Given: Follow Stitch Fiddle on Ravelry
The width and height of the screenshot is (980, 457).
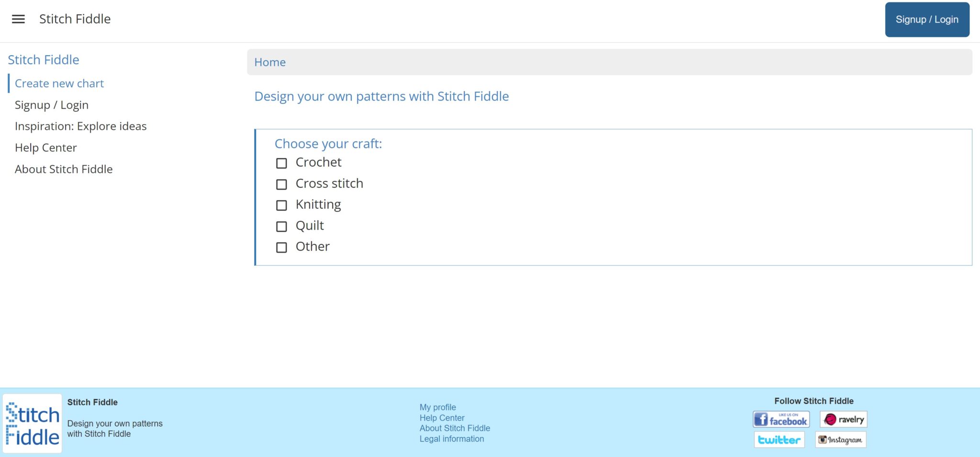Looking at the screenshot, I should 844,419.
